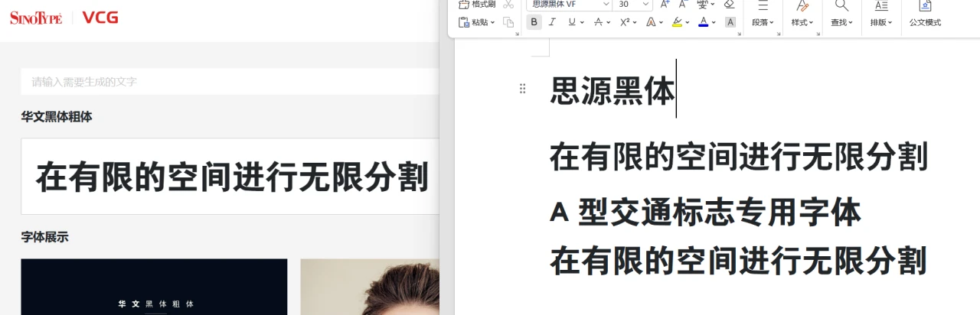The image size is (980, 315).
Task: Click the 请输入需要生成的文字 input field
Action: 230,82
